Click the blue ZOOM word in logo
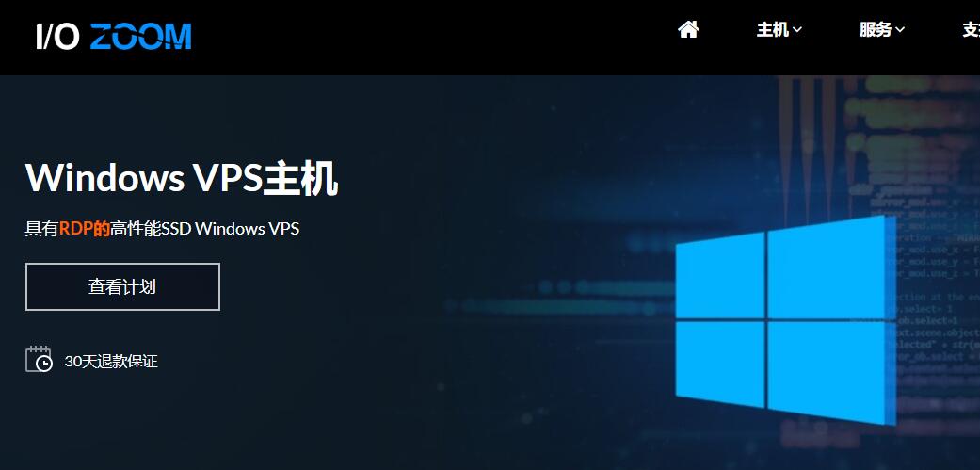This screenshot has height=470, width=980. pyautogui.click(x=140, y=37)
